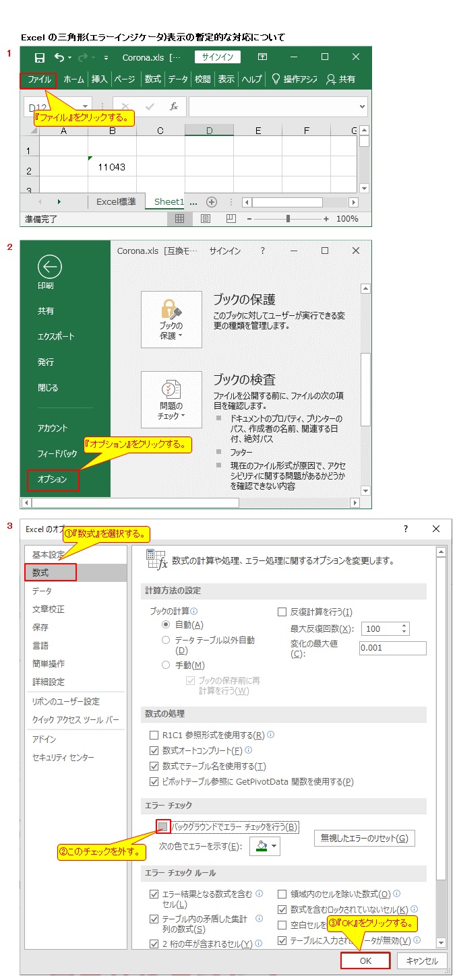Select 閉じる in backstage menu
Screen dimensions: 457x980
click(x=48, y=387)
